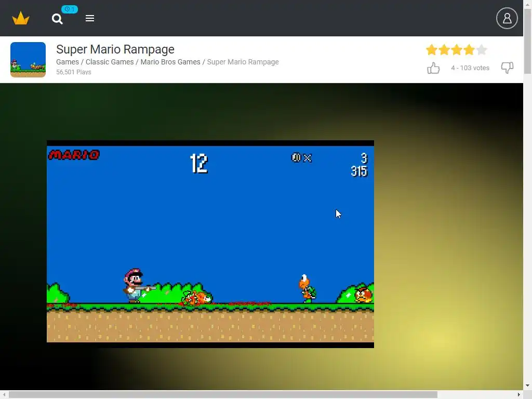Rate the game four stars

pyautogui.click(x=469, y=50)
